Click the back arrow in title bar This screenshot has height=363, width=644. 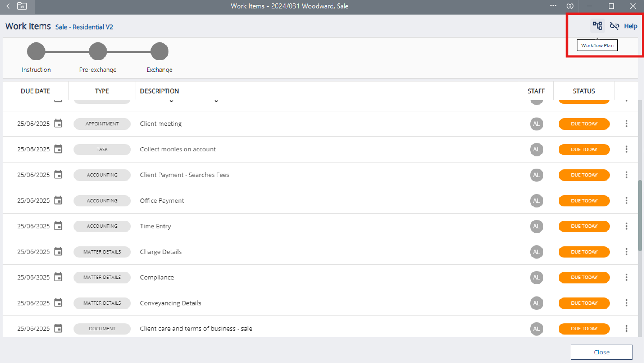8,6
